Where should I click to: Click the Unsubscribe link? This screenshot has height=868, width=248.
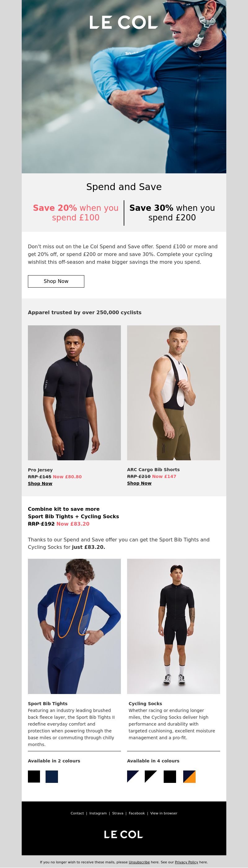point(139,862)
